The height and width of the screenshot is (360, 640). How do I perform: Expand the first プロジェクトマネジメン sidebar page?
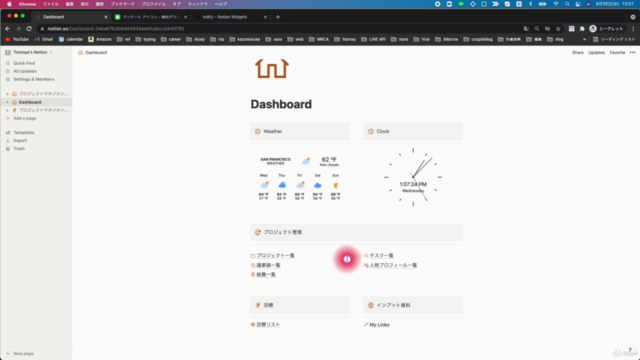[x=7, y=94]
